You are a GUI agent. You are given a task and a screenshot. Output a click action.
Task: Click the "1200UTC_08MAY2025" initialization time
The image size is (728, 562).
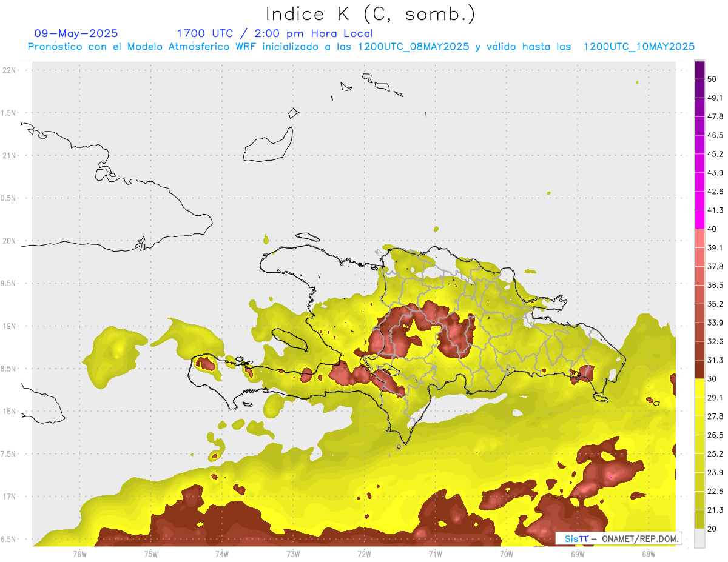(413, 47)
